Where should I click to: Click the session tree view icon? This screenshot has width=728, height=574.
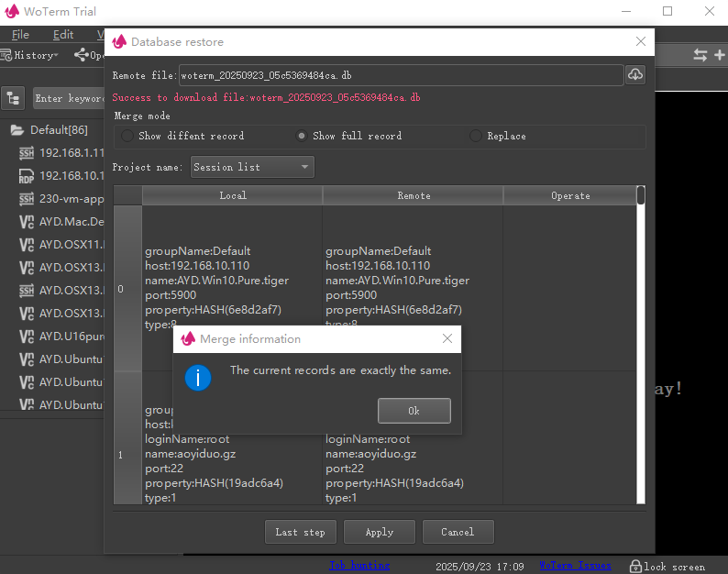point(14,98)
